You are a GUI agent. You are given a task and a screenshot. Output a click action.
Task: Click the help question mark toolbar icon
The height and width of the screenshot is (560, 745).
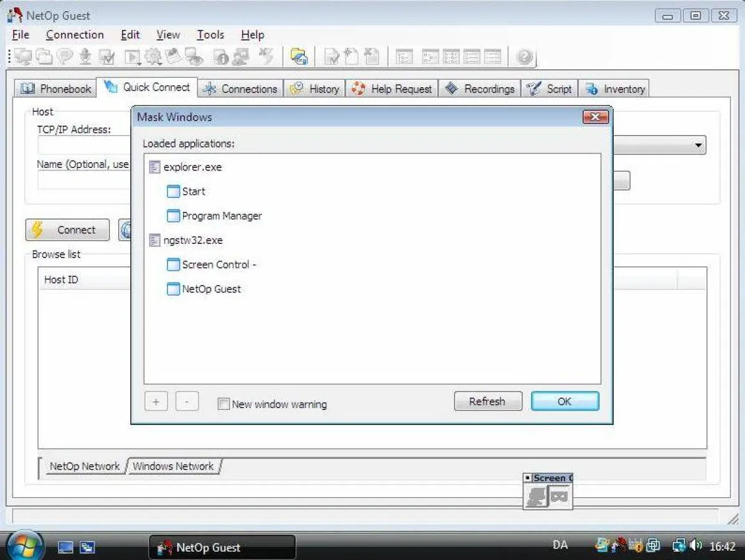pos(525,57)
